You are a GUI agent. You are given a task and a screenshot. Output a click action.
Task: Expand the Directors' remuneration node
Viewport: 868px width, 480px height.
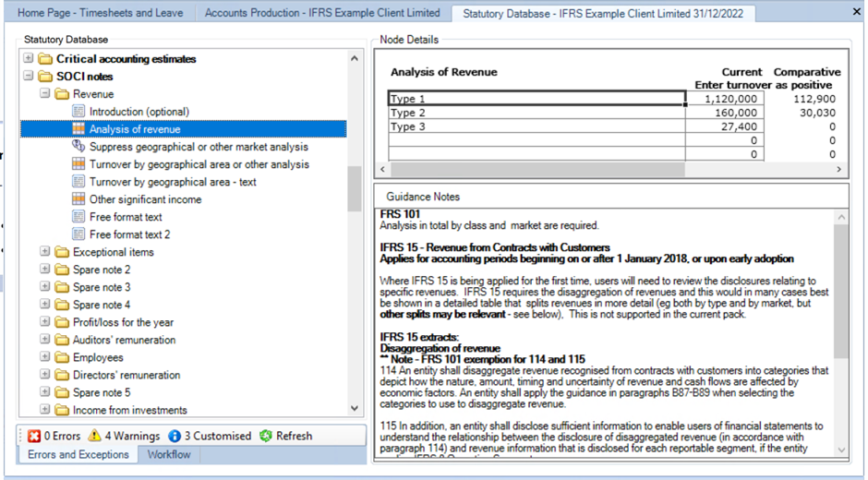pyautogui.click(x=45, y=374)
